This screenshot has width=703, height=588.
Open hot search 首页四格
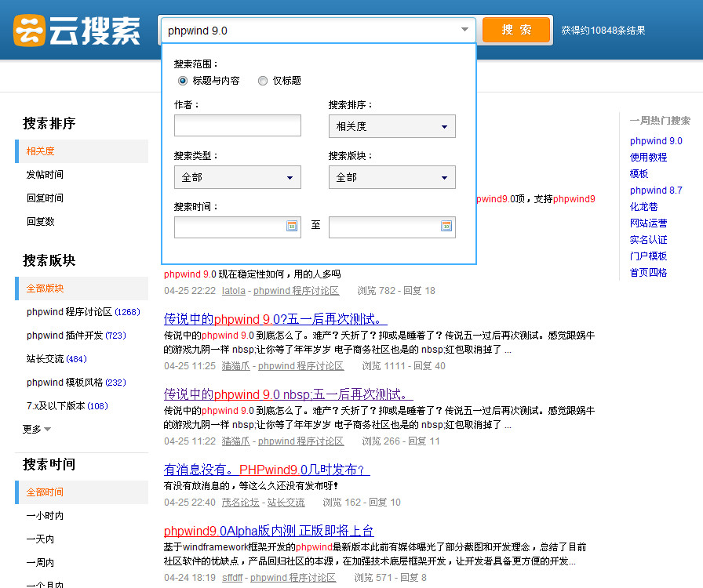coord(648,273)
